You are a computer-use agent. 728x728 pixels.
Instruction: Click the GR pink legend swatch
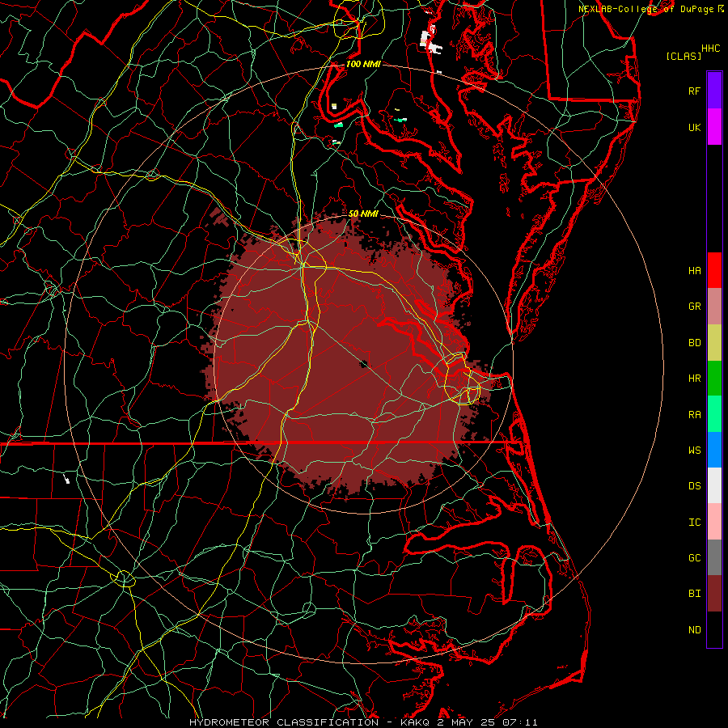click(x=714, y=306)
